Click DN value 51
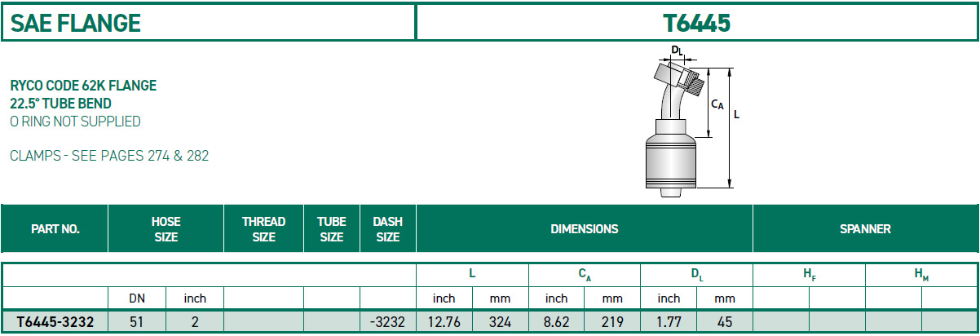980x336 pixels. tap(137, 322)
